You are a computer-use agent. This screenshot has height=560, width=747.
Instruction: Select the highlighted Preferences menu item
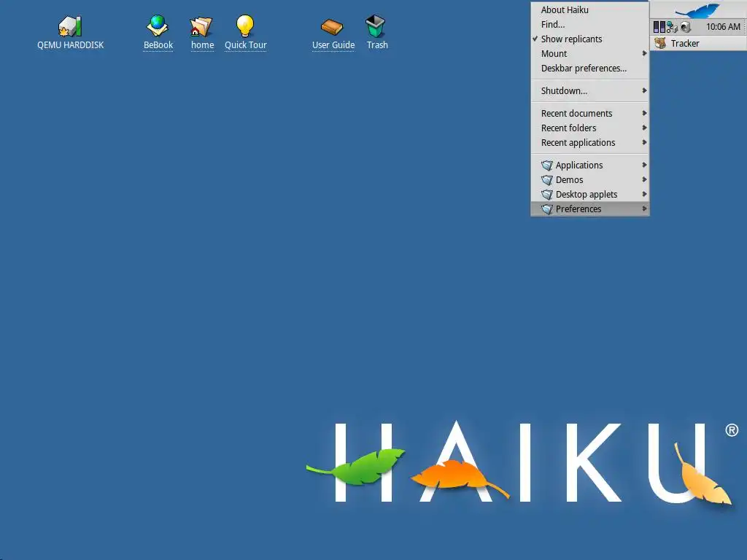(x=589, y=209)
